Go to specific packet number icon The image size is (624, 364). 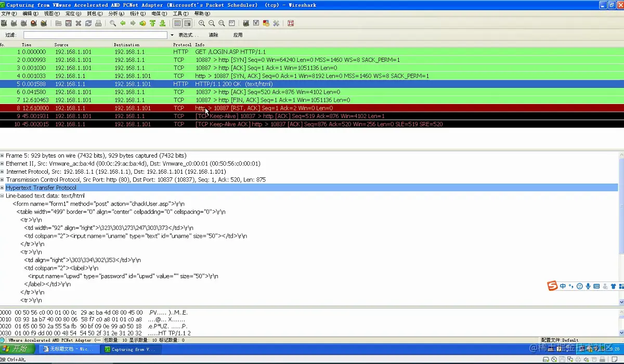point(142,23)
